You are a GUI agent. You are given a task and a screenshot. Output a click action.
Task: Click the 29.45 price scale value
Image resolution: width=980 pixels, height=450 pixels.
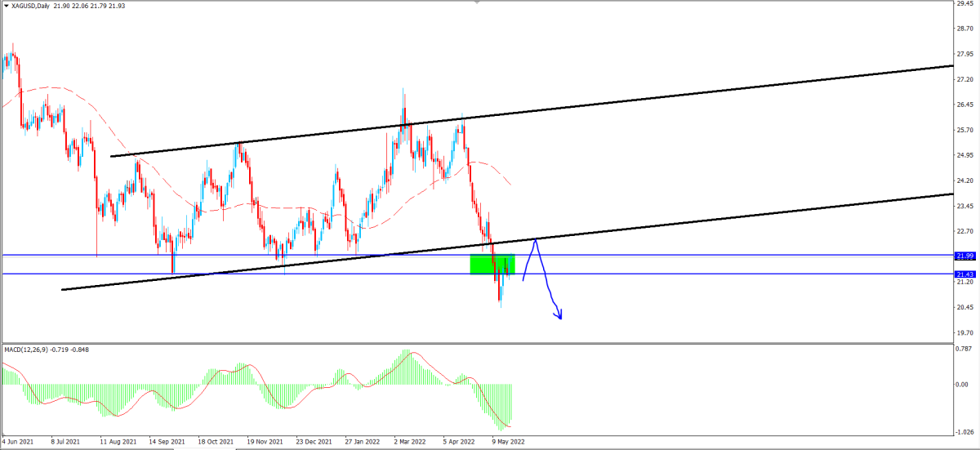[964, 3]
